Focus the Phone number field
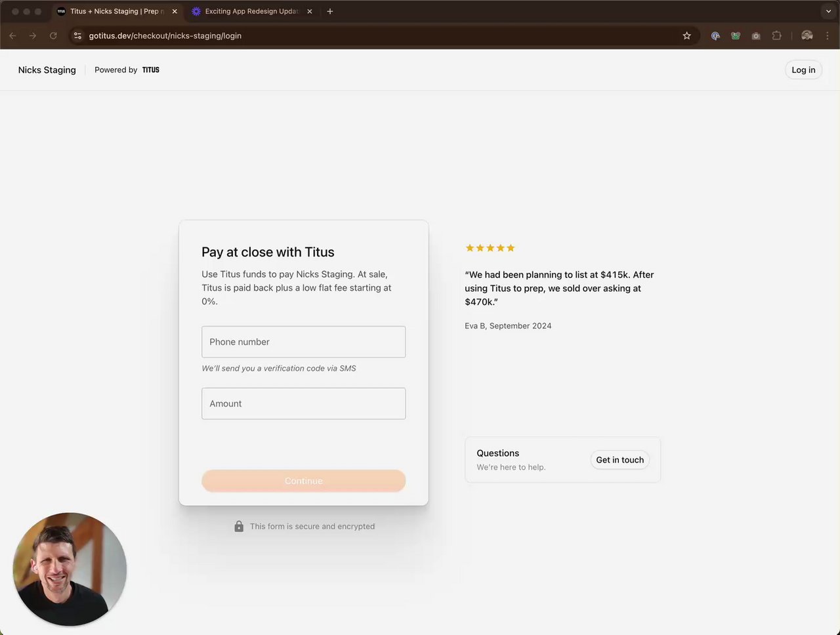840x635 pixels. pyautogui.click(x=303, y=342)
